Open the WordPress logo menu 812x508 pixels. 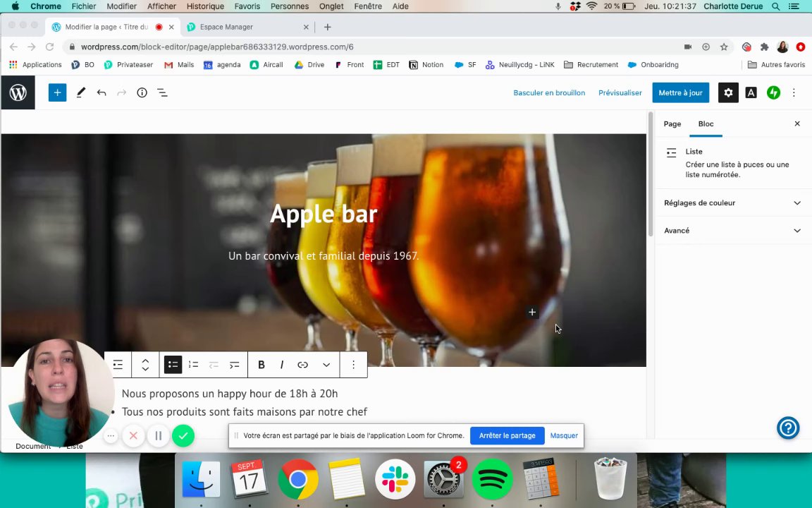point(18,93)
